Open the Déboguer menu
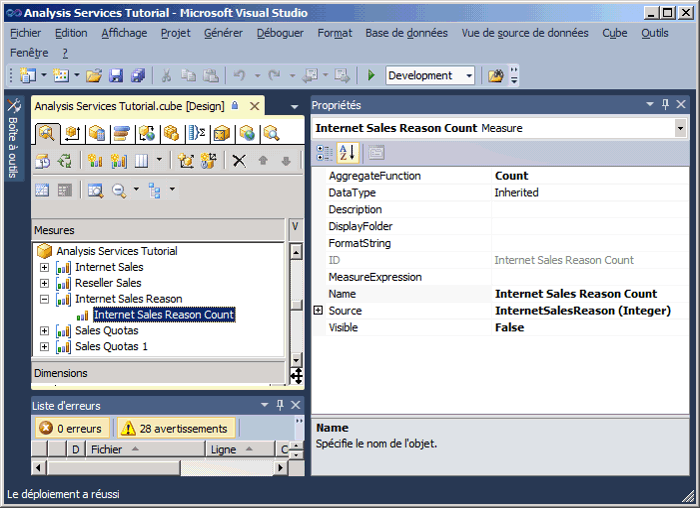 pos(280,33)
